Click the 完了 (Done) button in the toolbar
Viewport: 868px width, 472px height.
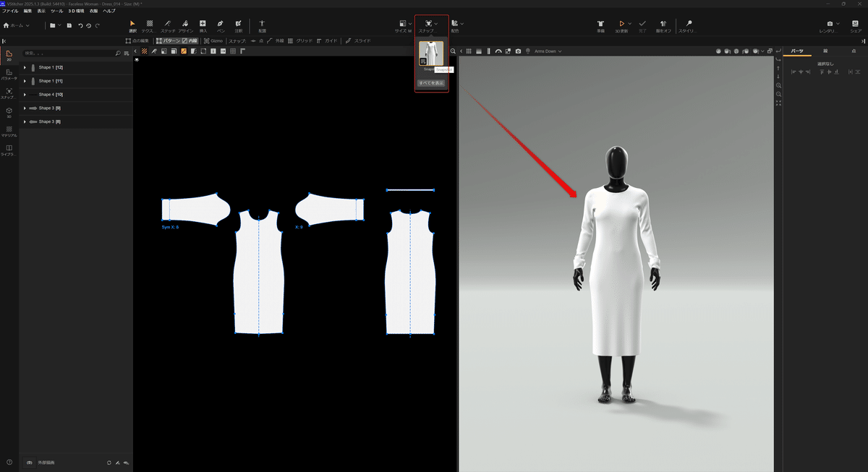click(641, 25)
